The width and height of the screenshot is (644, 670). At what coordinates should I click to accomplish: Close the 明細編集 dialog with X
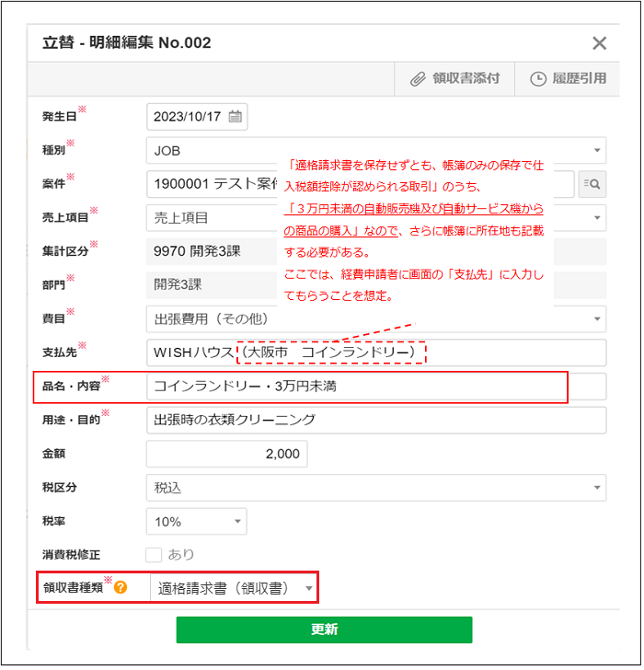coord(599,42)
